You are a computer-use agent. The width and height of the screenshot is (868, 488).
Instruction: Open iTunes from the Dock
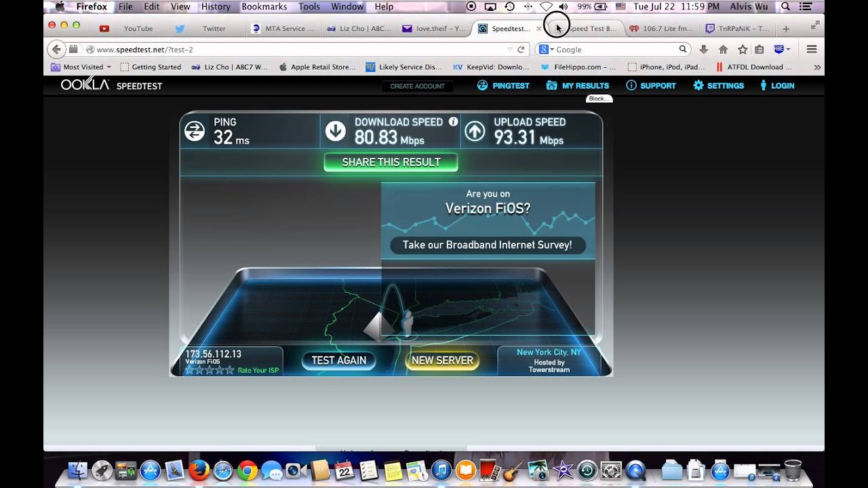[x=441, y=470]
